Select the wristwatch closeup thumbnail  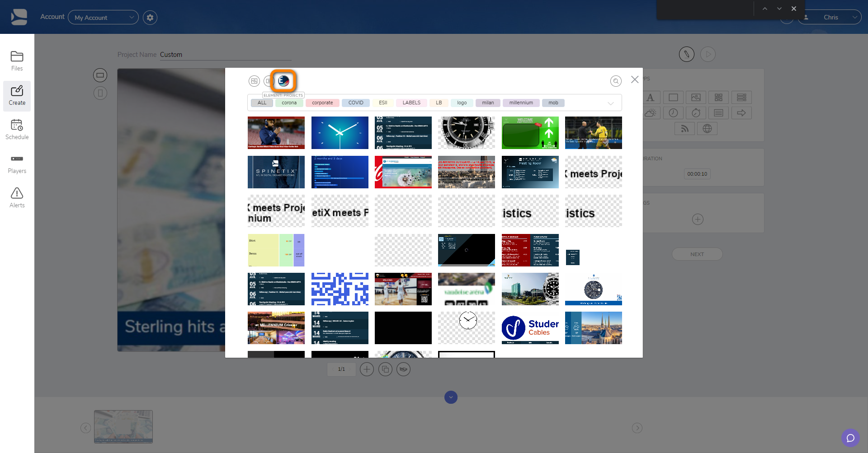(x=467, y=133)
